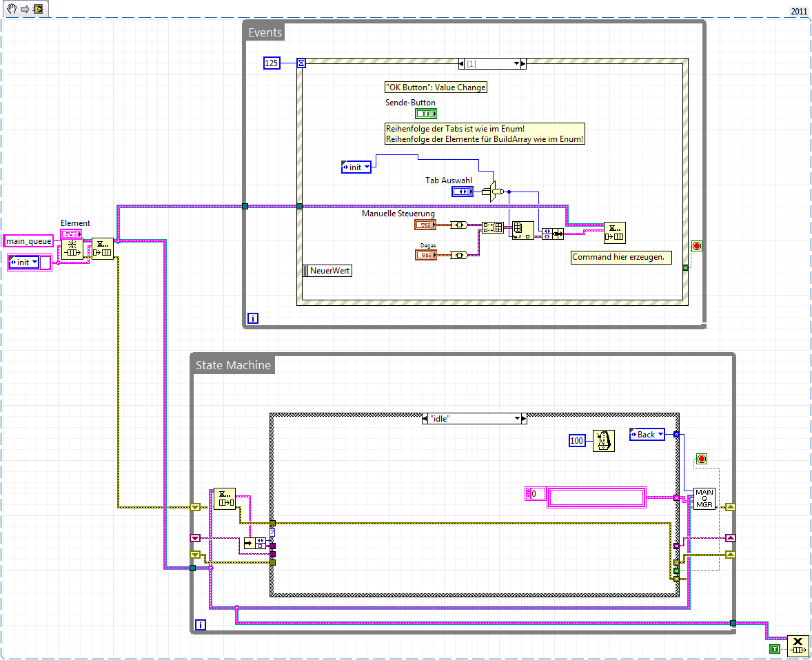Switch to previous case before "idle"
This screenshot has height=660, width=812.
click(425, 418)
